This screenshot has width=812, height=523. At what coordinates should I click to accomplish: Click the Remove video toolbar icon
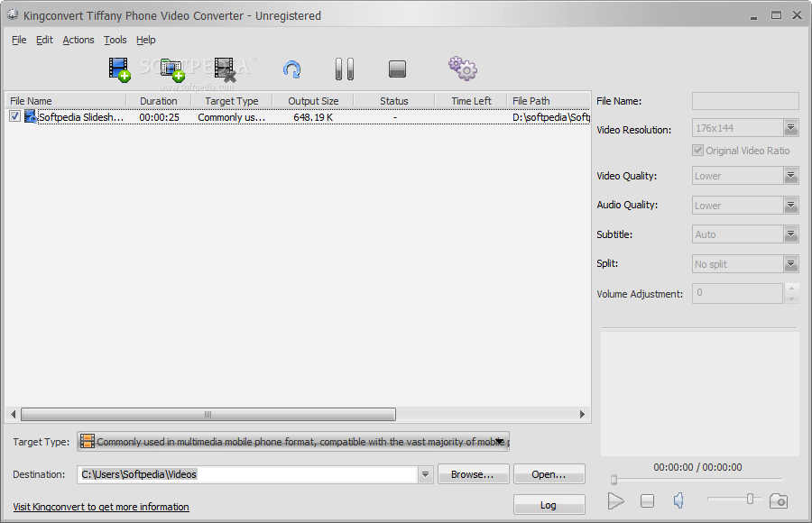tap(226, 69)
